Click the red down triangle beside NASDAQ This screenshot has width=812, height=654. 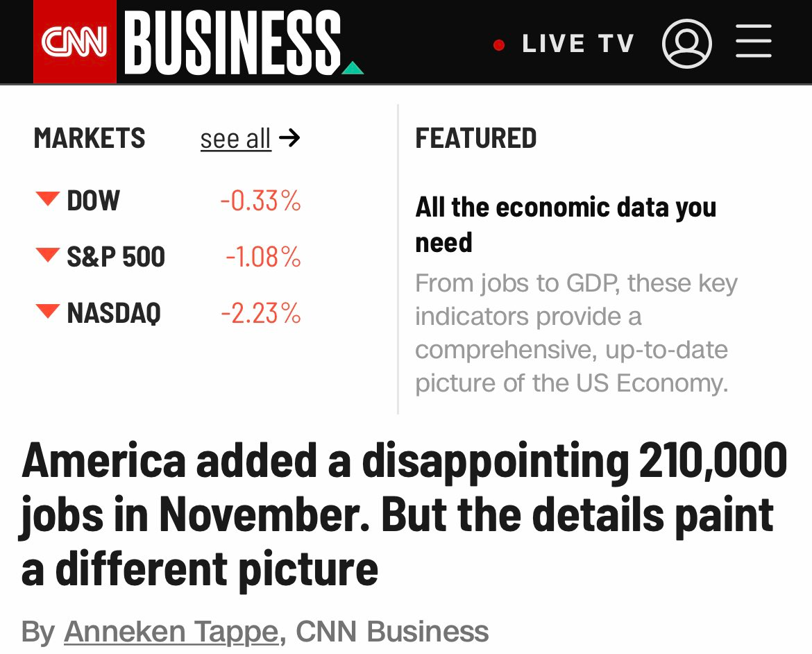47,312
